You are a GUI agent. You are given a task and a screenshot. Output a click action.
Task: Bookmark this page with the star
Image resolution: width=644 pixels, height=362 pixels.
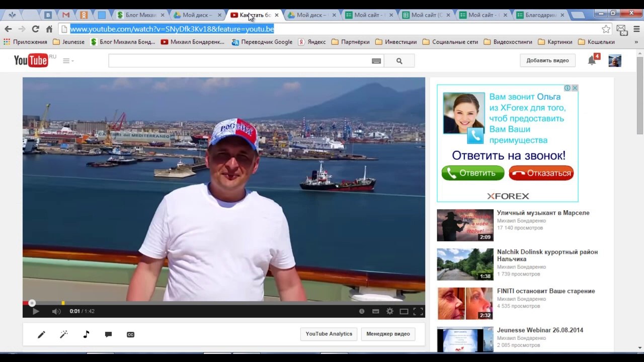(x=606, y=29)
